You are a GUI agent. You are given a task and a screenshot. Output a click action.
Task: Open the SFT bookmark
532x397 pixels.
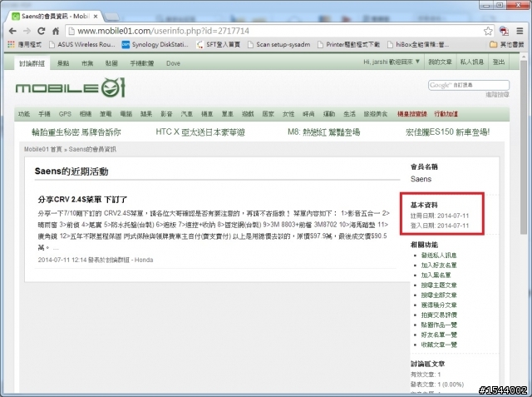pos(218,44)
